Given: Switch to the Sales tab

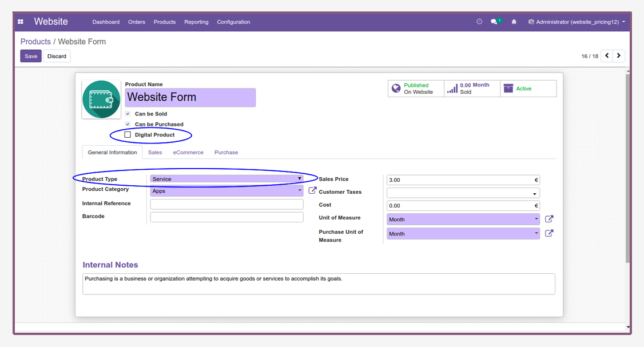Looking at the screenshot, I should coord(155,153).
